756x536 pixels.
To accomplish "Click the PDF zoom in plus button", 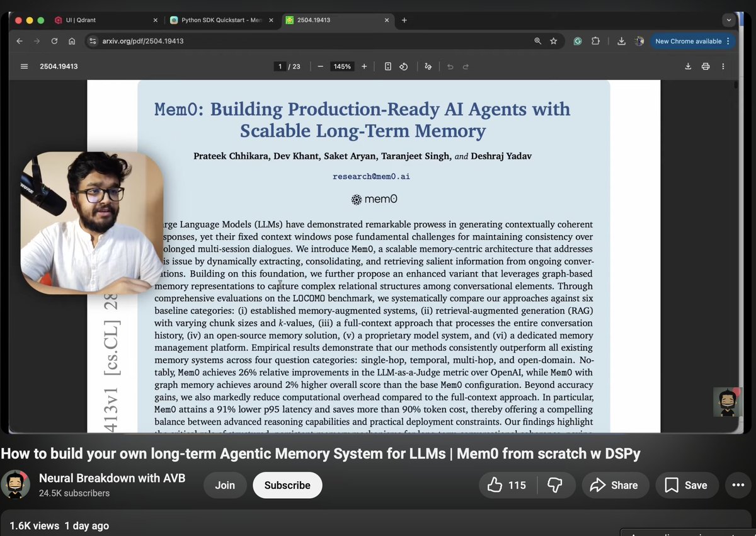I will pos(364,66).
